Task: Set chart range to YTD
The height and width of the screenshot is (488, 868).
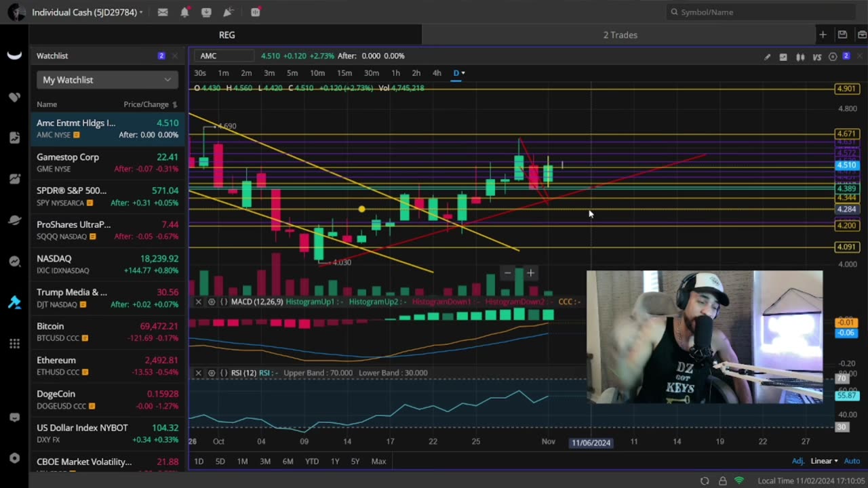Action: (x=312, y=461)
